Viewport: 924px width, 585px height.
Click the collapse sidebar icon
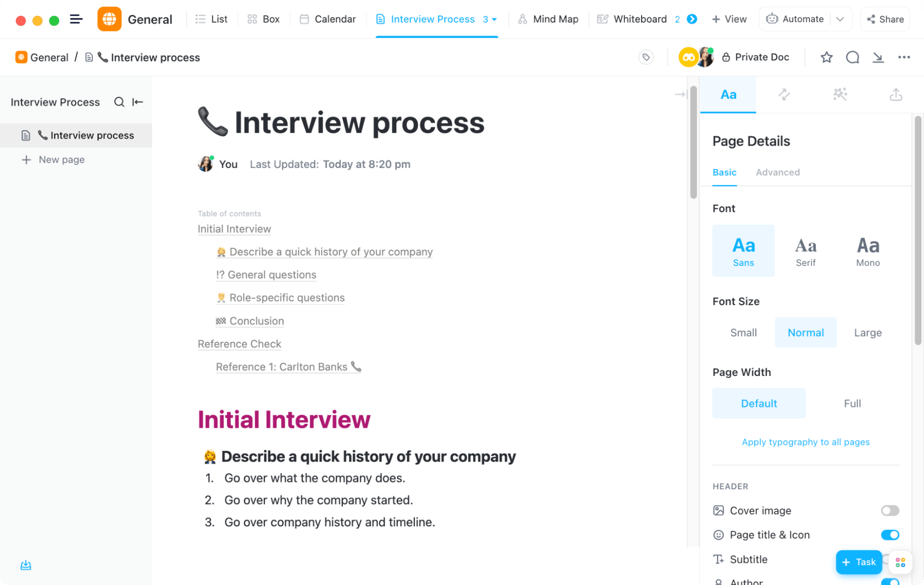137,102
